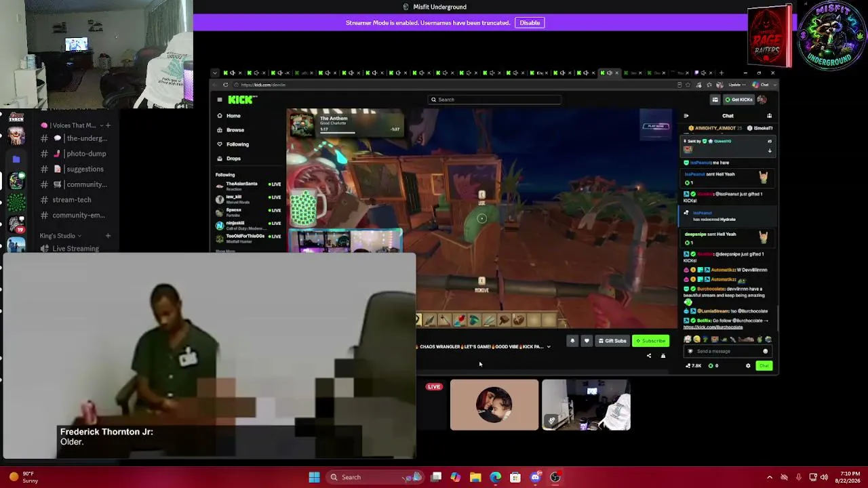
Task: Open a new browser tab
Action: (722, 73)
